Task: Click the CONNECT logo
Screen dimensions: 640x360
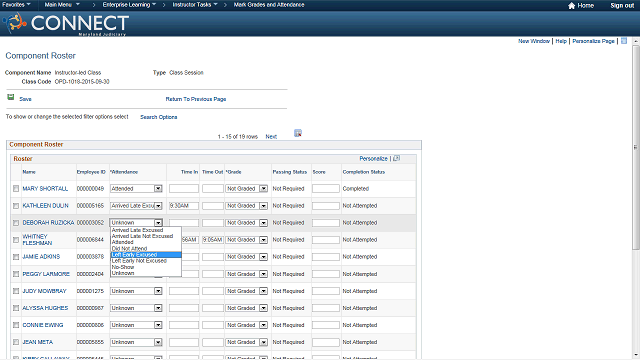Action: point(66,24)
